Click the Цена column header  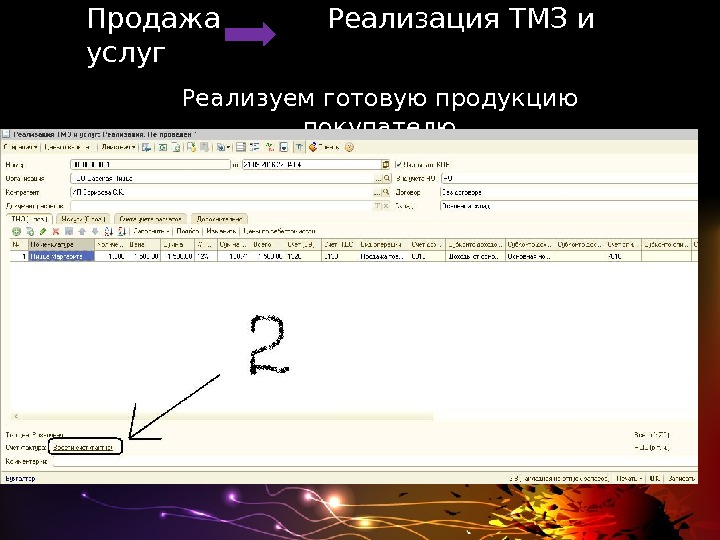[144, 245]
